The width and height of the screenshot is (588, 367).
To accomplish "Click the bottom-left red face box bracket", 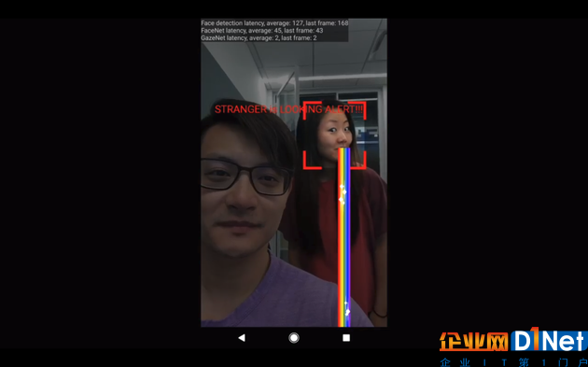I will click(312, 161).
